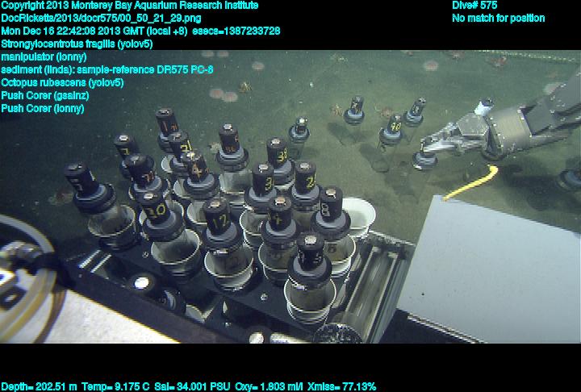The image size is (581, 392).
Task: Click the Push Corer (lonny) annotation
Action: (x=43, y=109)
